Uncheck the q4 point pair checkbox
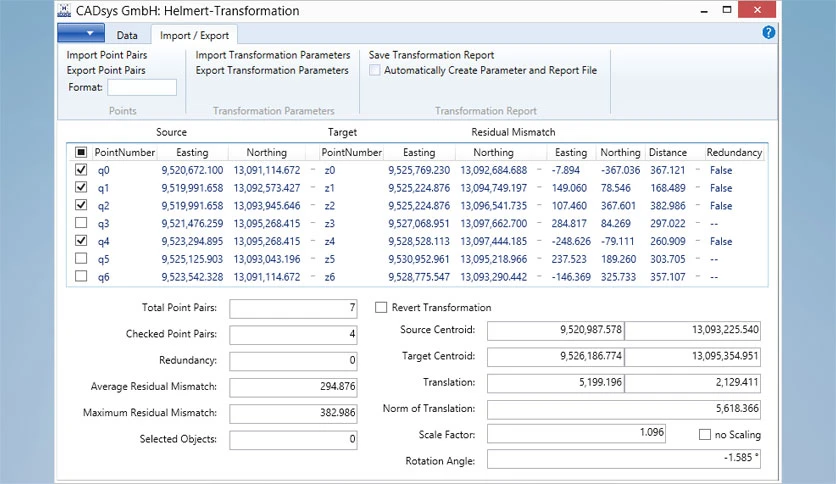Screen dimensions: 836x484 click(x=81, y=241)
